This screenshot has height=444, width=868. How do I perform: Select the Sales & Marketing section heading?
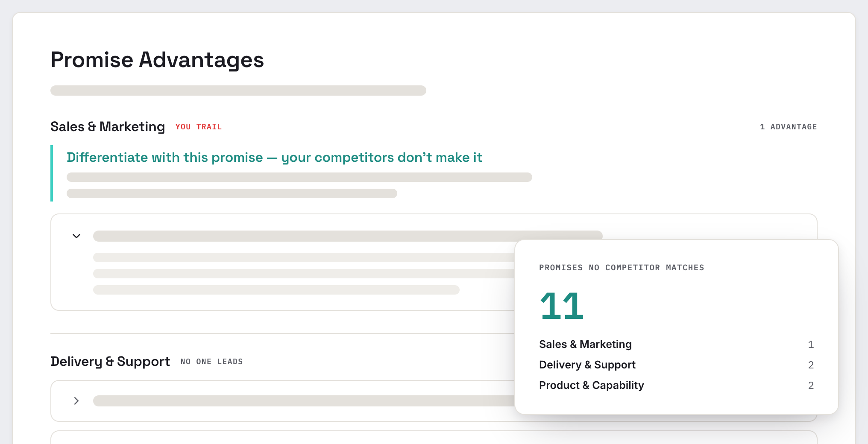click(x=108, y=127)
